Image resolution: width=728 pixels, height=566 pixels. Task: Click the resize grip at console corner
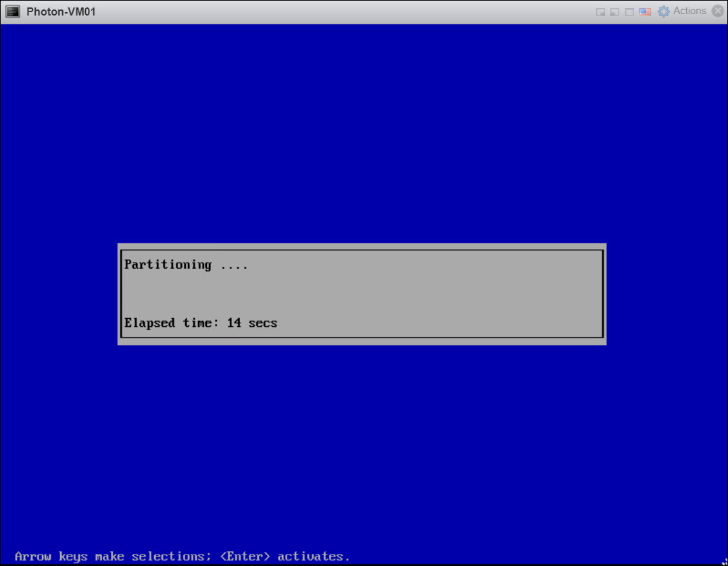(x=724, y=562)
